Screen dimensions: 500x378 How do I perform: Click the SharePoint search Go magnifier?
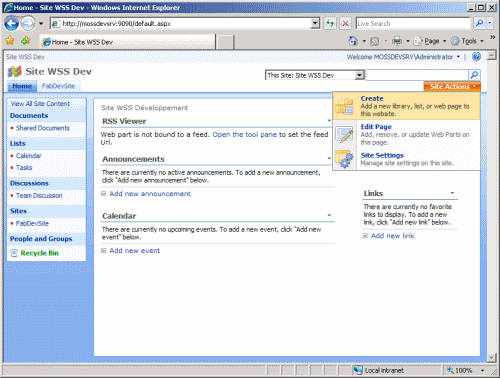(474, 75)
